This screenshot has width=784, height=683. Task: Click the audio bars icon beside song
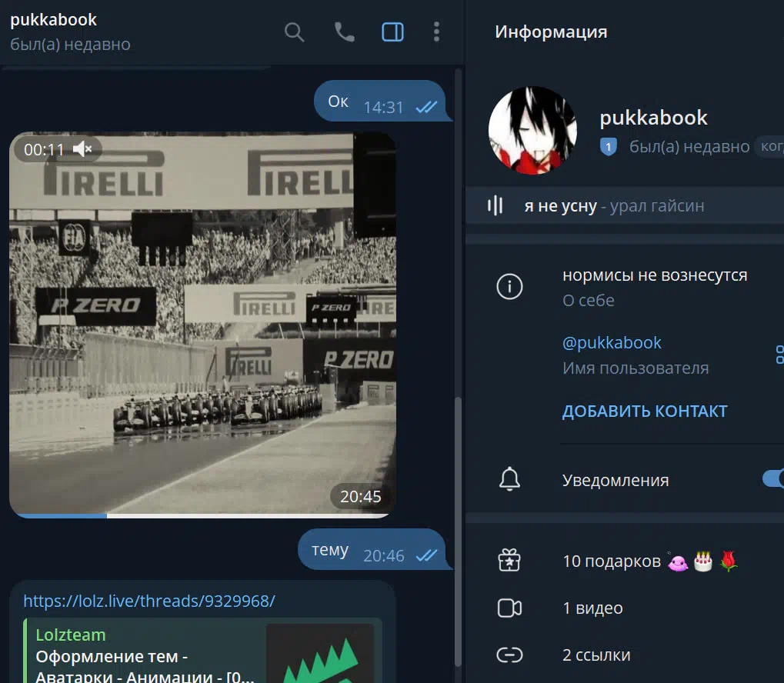pos(495,206)
